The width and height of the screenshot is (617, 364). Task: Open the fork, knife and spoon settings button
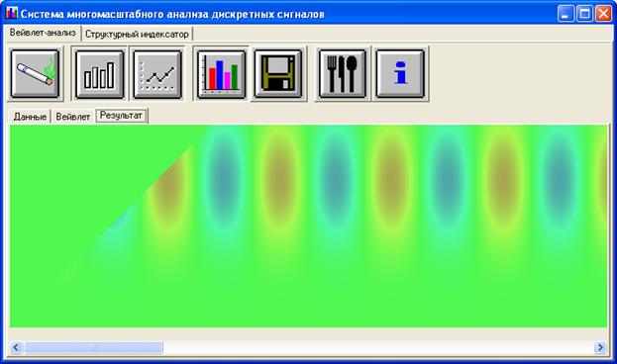point(343,74)
